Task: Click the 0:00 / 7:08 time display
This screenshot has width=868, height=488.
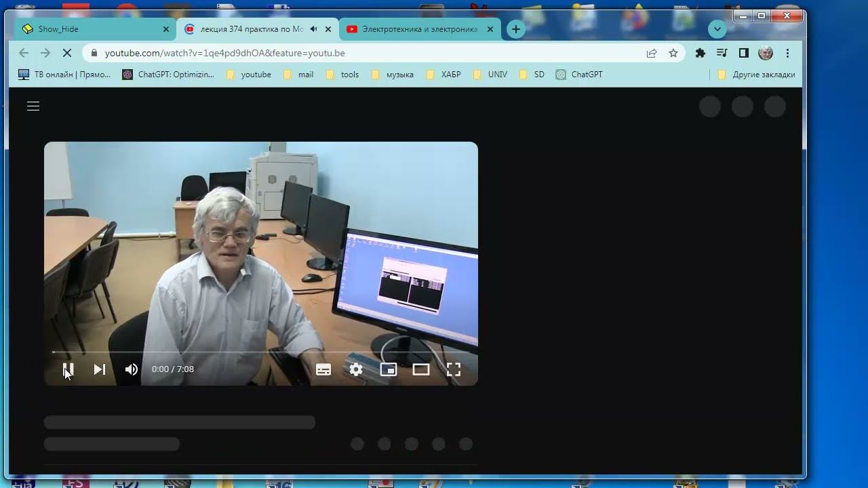Action: tap(173, 369)
